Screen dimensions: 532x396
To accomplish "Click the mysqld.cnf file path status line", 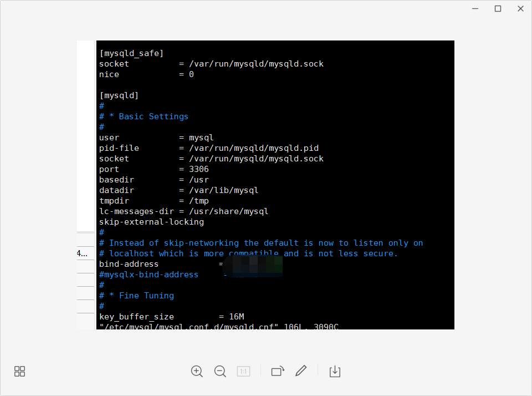I will 216,326.
